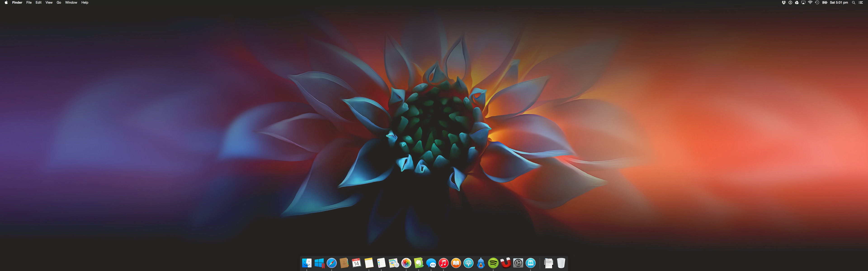Launch Safari from the Dock

tap(332, 263)
